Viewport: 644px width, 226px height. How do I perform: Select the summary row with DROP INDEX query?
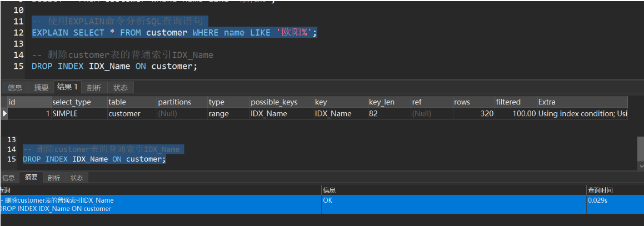point(322,204)
